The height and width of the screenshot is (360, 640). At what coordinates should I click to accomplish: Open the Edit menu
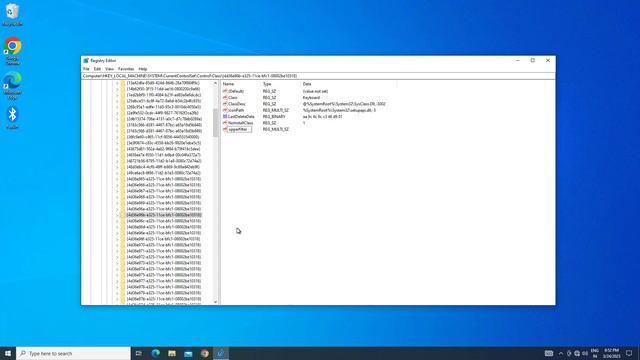click(x=97, y=69)
